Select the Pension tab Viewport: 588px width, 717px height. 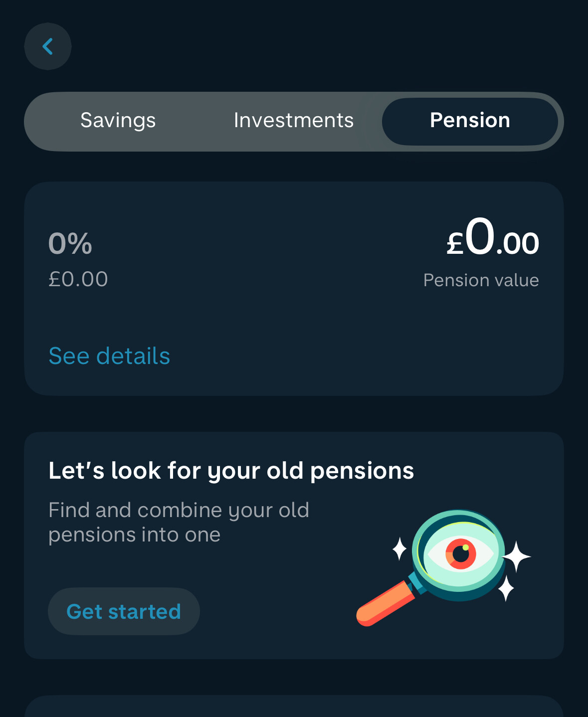click(470, 121)
